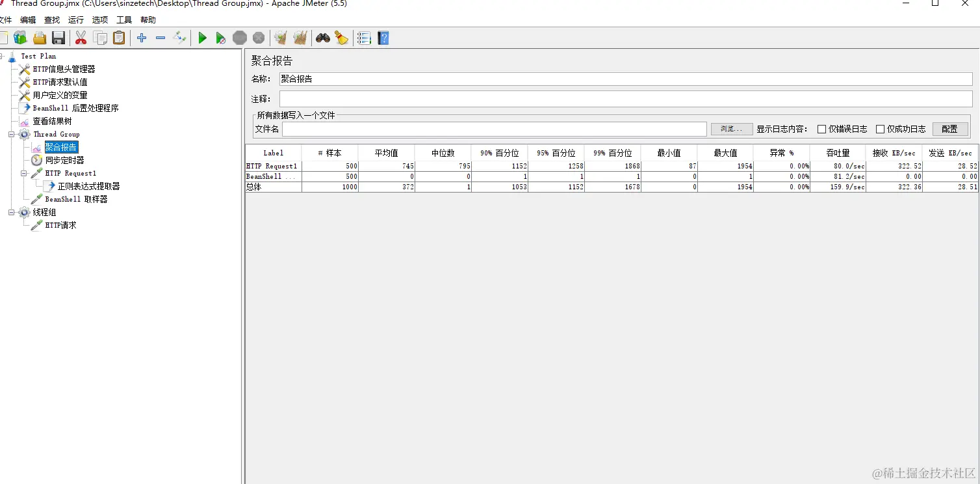980x484 pixels.
Task: Click the 名称 input field
Action: (x=626, y=79)
